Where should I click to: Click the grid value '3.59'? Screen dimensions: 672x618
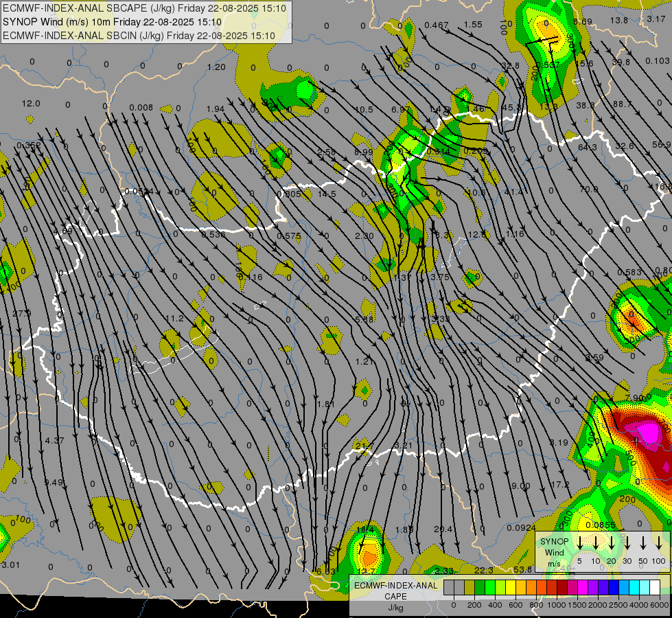[x=594, y=357]
